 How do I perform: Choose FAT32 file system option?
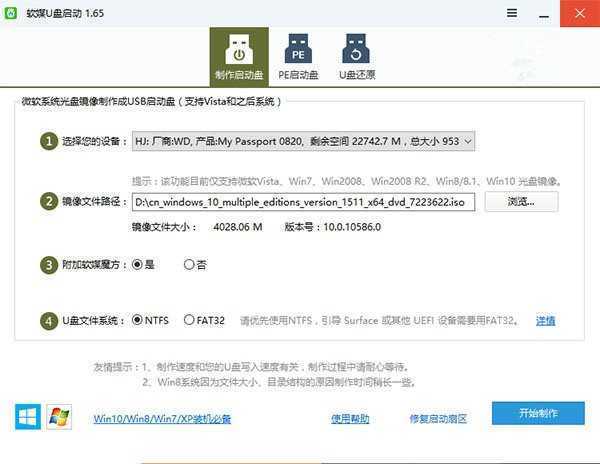tap(204, 320)
